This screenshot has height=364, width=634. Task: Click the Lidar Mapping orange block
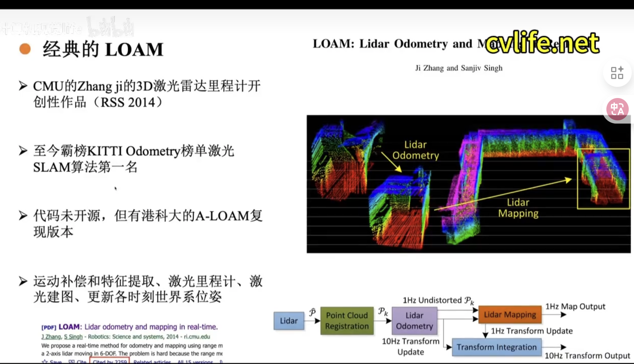pyautogui.click(x=509, y=315)
